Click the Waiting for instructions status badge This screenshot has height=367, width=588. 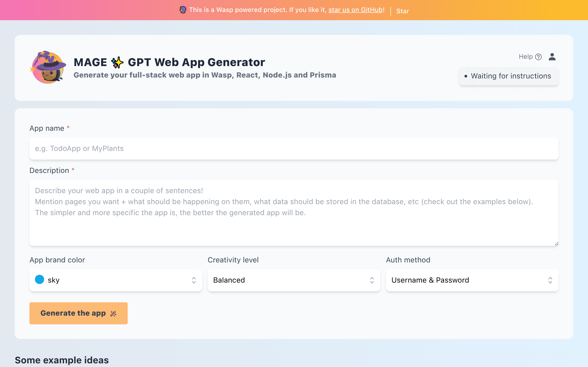509,76
